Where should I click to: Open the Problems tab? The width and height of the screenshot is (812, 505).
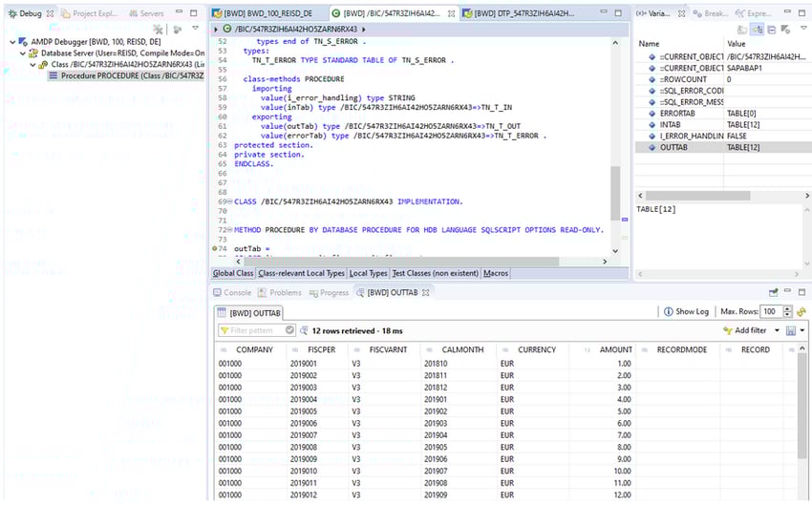280,293
